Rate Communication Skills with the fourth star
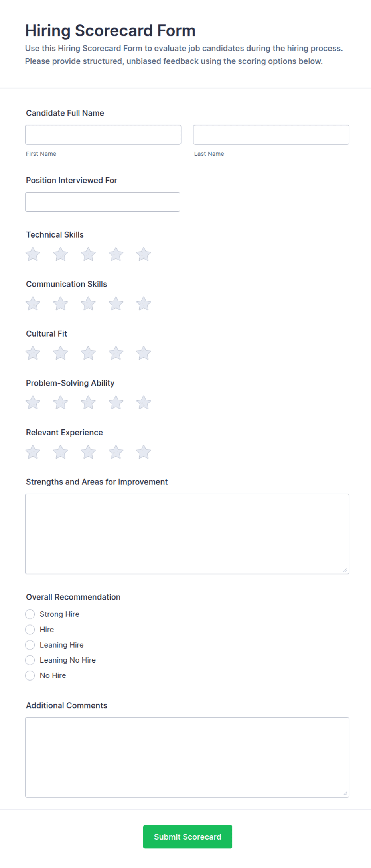This screenshot has width=371, height=868. tap(116, 303)
